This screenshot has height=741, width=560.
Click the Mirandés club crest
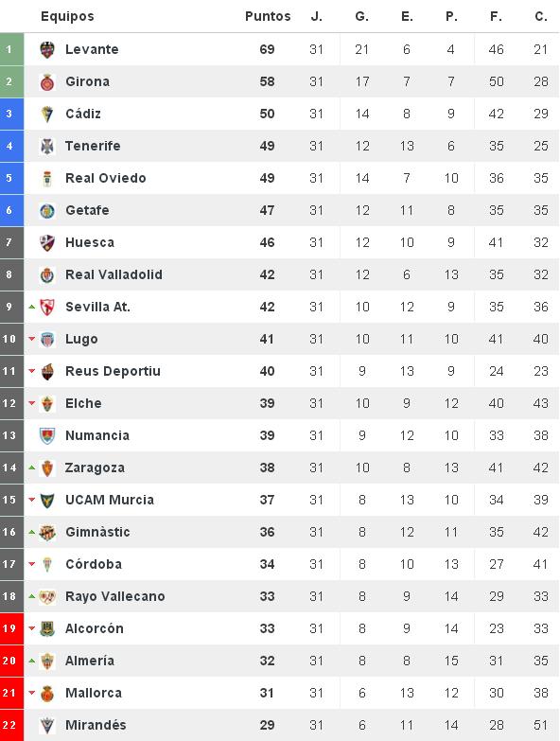click(x=47, y=725)
